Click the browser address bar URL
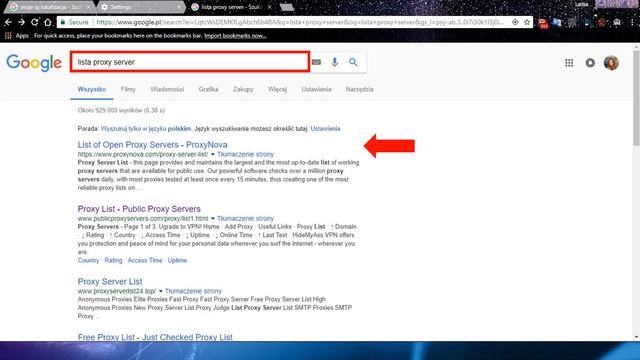This screenshot has width=640, height=360. point(300,22)
